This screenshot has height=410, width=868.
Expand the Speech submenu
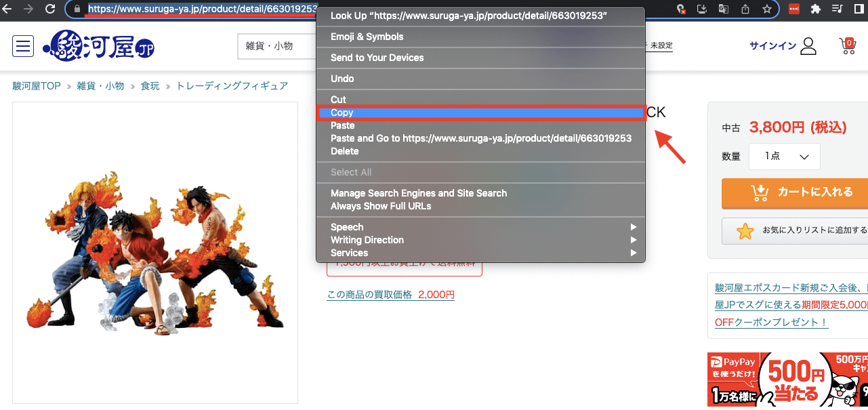pos(480,227)
